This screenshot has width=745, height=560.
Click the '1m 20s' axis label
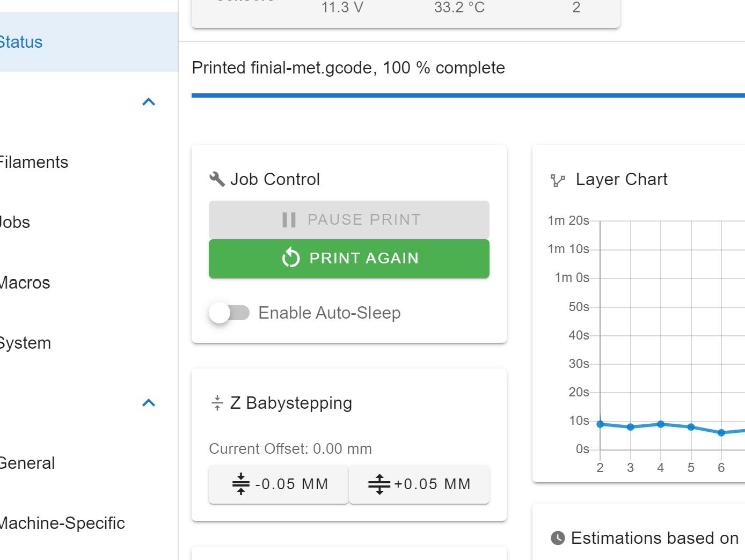point(568,220)
